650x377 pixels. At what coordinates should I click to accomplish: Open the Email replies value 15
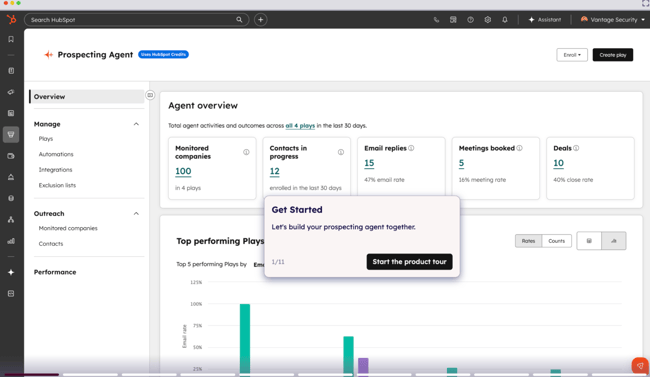pos(369,163)
